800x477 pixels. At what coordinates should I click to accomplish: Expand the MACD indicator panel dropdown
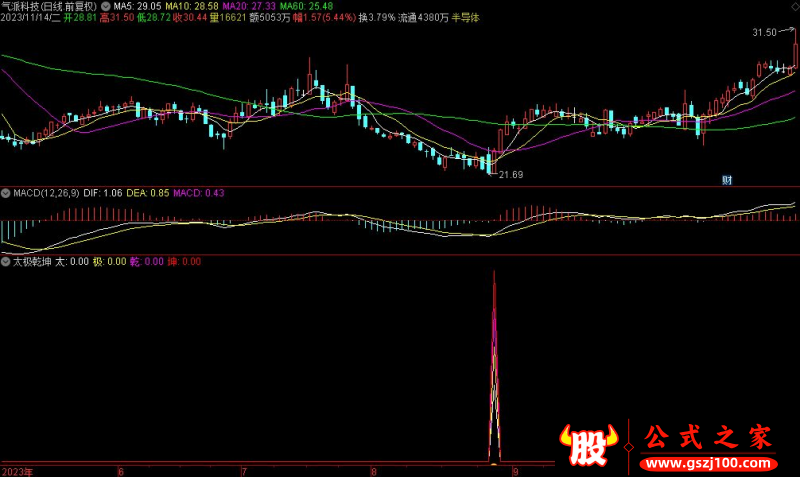(x=6, y=193)
